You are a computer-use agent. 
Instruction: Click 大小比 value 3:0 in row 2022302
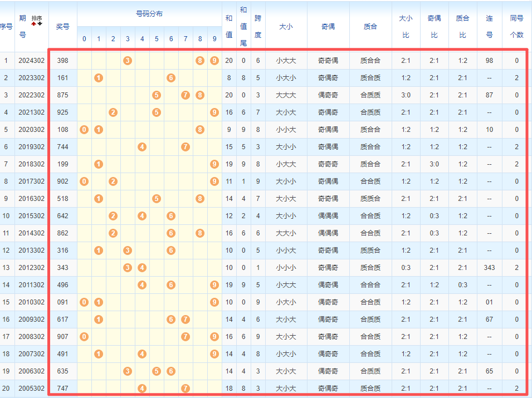406,95
